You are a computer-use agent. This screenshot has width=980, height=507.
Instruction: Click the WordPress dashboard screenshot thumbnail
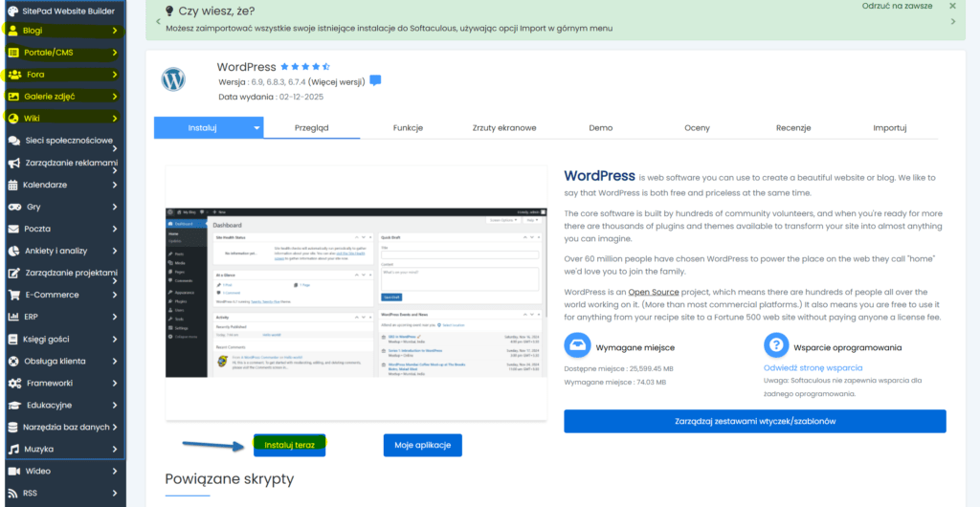click(x=356, y=292)
